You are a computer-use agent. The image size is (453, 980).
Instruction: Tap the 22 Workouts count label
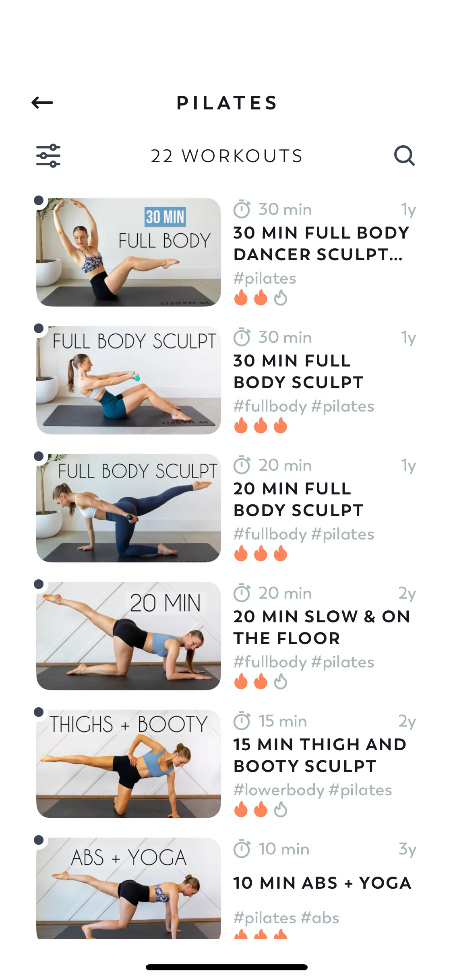226,156
